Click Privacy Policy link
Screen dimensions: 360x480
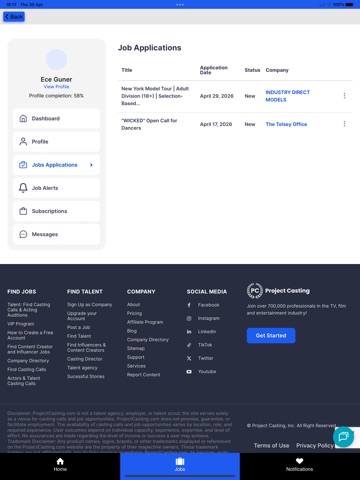[x=315, y=446]
